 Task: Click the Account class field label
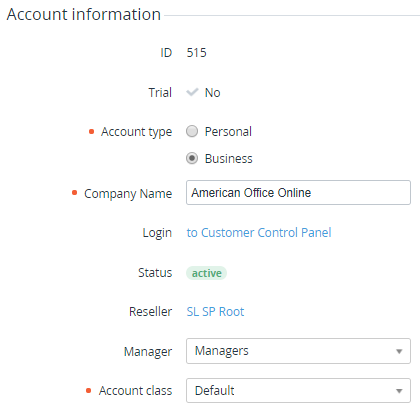[x=135, y=390]
